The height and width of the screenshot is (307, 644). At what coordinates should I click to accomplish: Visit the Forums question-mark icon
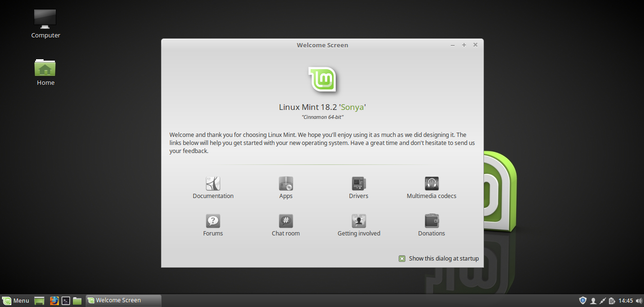pyautogui.click(x=213, y=221)
